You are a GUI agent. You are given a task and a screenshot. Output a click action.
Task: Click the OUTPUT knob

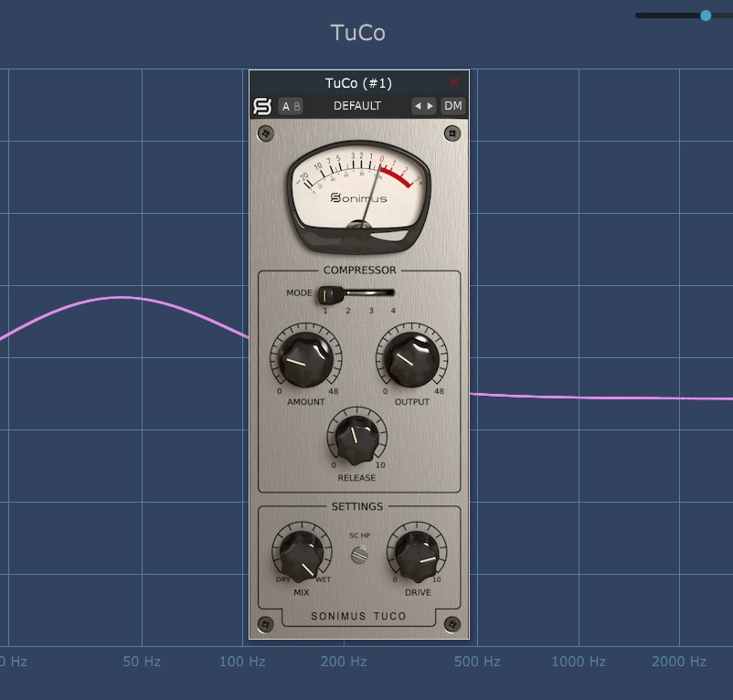[x=412, y=359]
